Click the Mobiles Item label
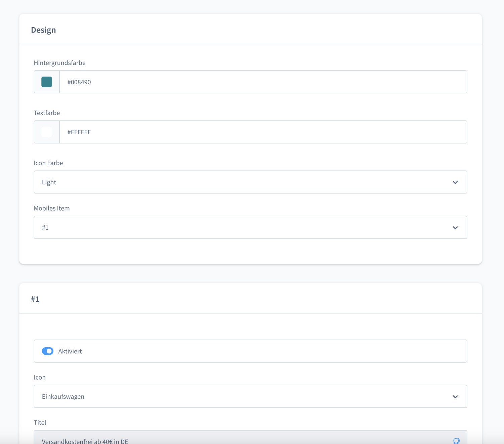Screen dimensions: 504x444 coord(52,208)
